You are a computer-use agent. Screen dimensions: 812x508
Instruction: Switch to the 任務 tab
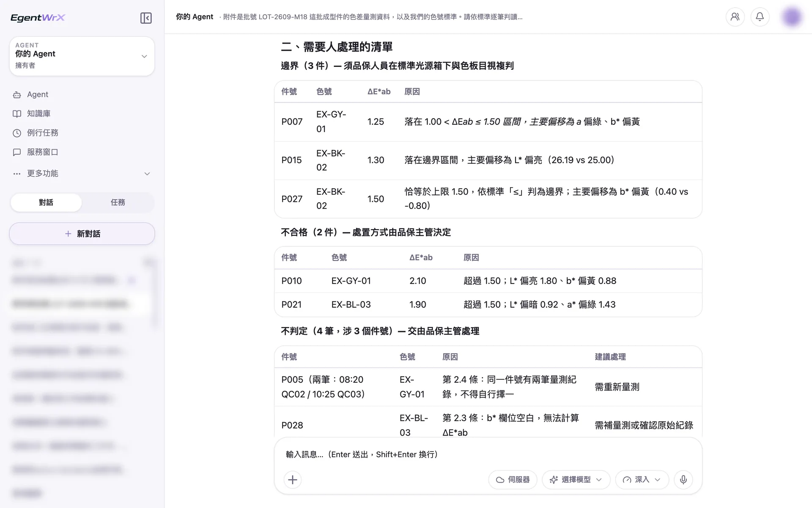[x=118, y=202]
